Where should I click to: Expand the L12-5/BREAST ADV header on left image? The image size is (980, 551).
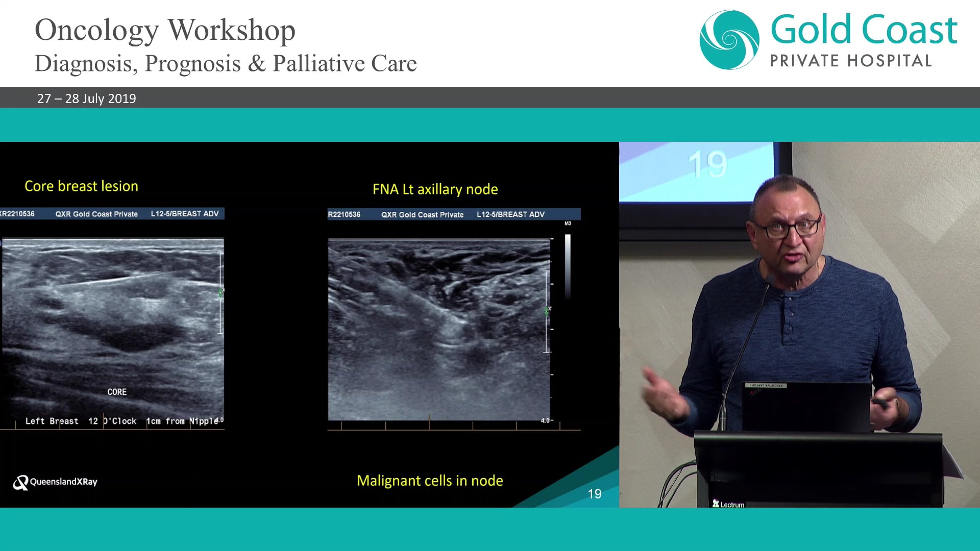tap(185, 214)
